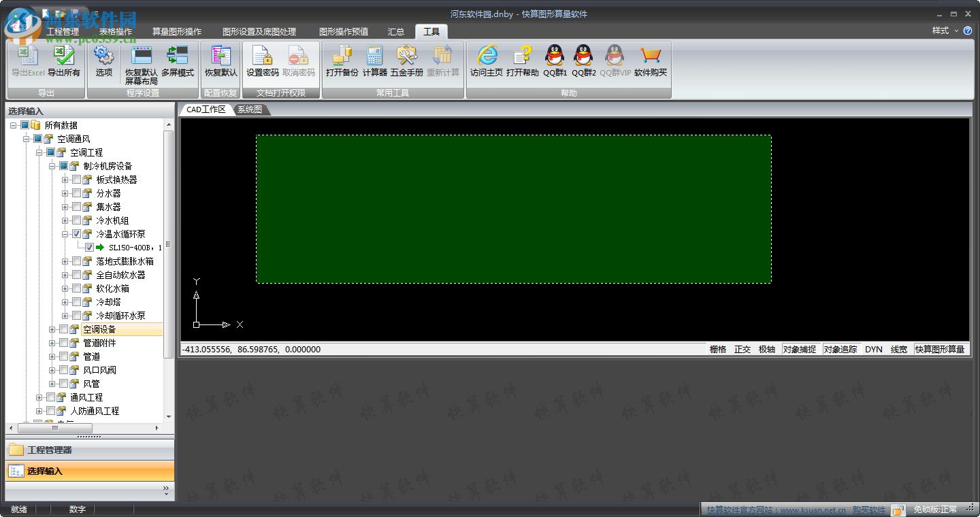
Task: Click the 恢复默认屏幕布局 icon
Action: coord(141,56)
